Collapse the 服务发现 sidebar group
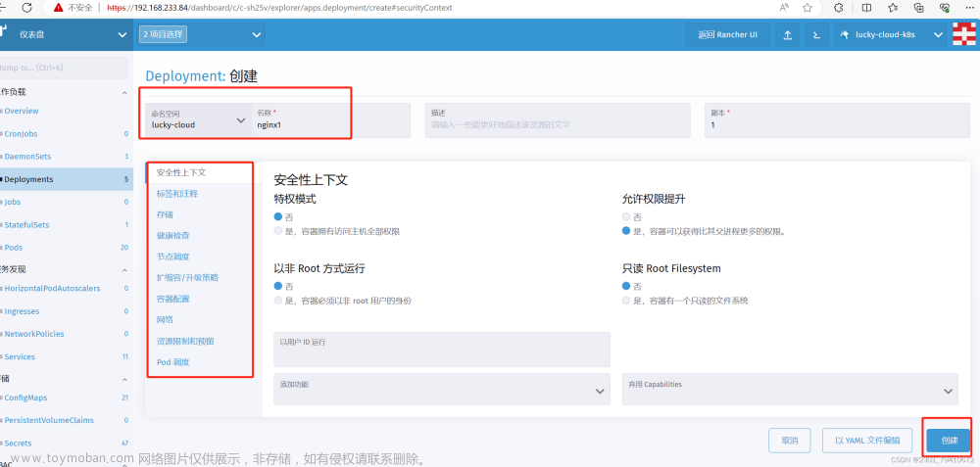This screenshot has height=467, width=980. 123,269
